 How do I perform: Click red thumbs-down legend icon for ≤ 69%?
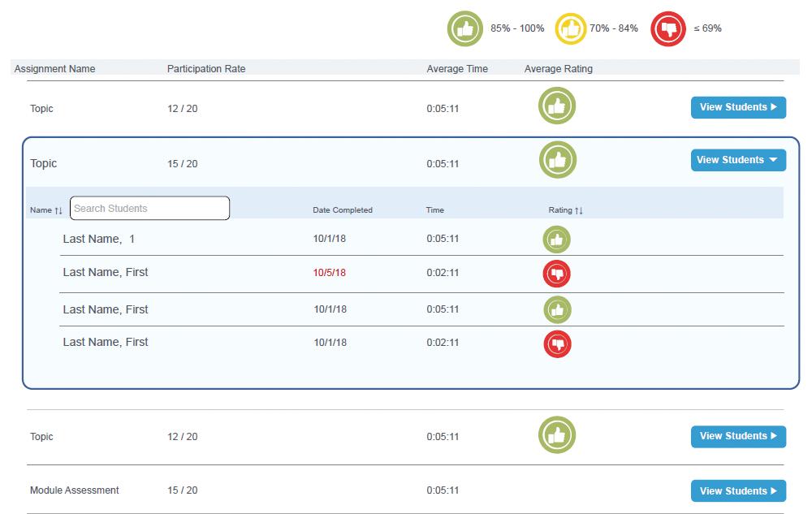coord(668,29)
